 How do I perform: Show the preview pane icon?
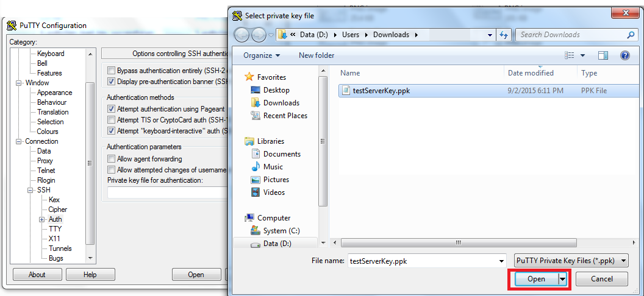603,55
